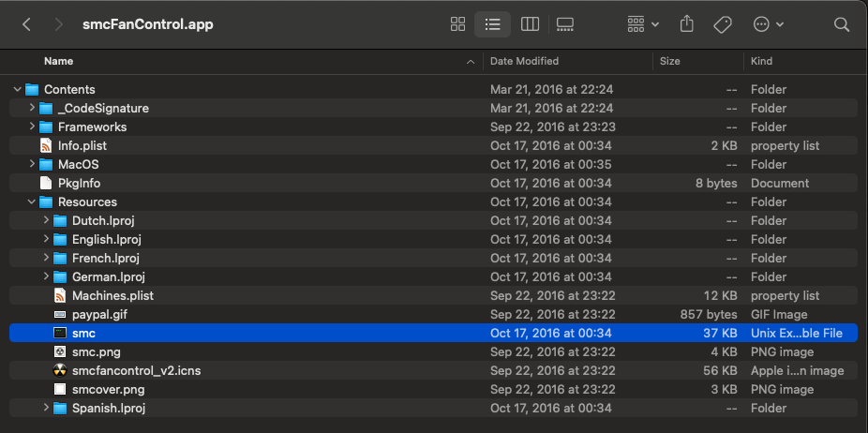Viewport: 868px width, 433px height.
Task: Open the Edit Tags toolbar button
Action: coord(723,23)
